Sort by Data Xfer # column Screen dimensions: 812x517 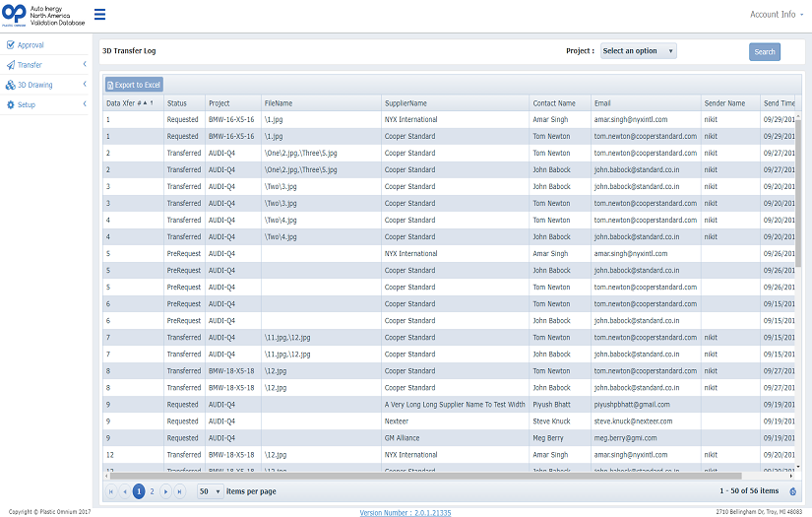tap(133, 103)
